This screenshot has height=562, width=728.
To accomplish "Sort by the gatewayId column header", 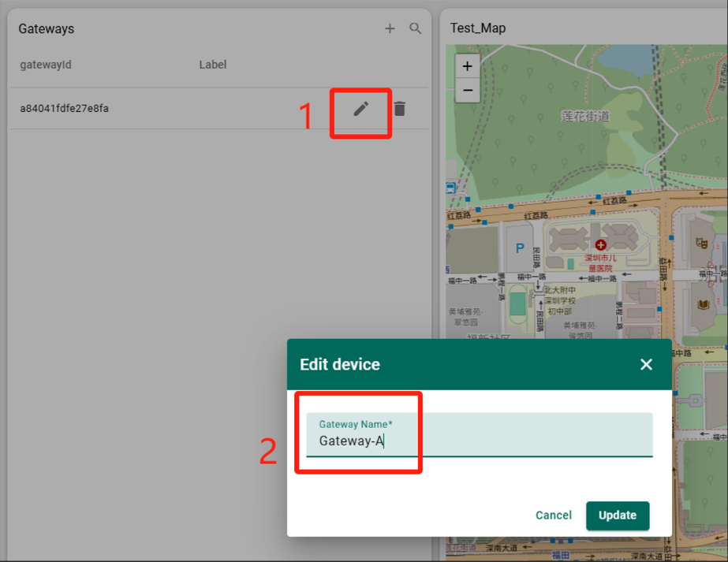I will pos(46,65).
